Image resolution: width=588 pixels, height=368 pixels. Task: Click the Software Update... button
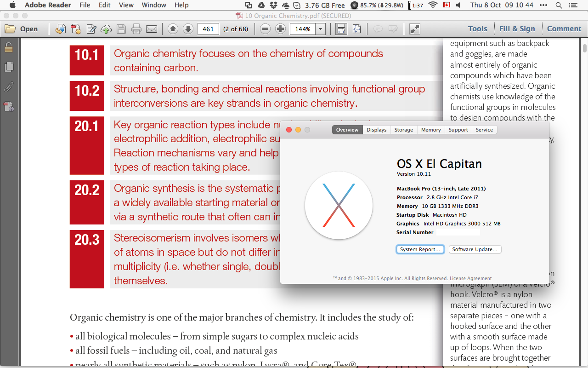coord(475,249)
